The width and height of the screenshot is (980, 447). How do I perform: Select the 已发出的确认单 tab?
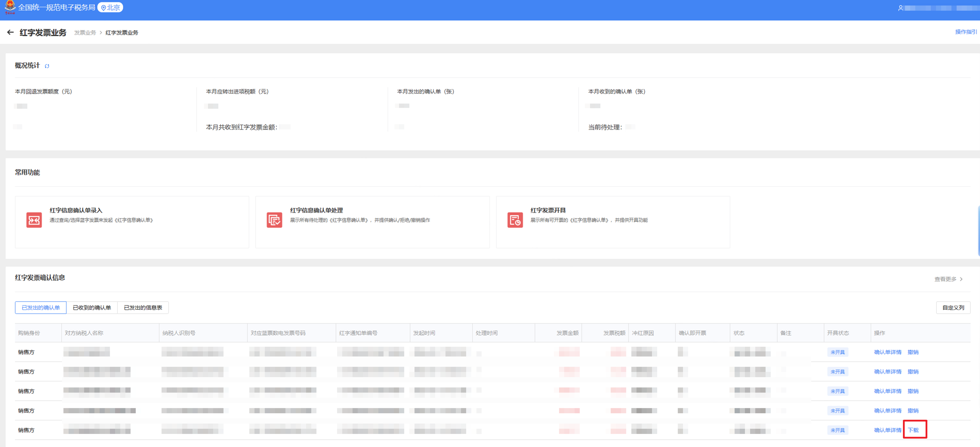pyautogui.click(x=41, y=307)
